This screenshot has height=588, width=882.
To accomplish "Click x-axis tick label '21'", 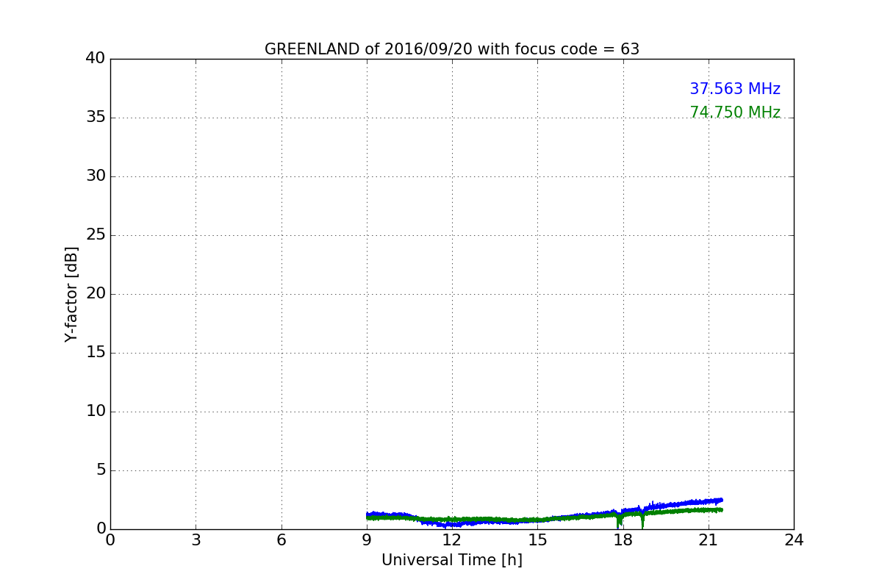I will tap(709, 540).
